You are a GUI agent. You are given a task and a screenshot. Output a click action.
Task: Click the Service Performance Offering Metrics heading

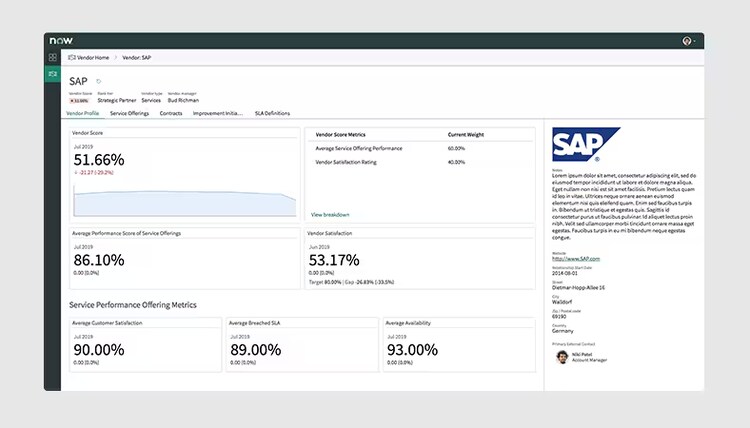pos(132,305)
